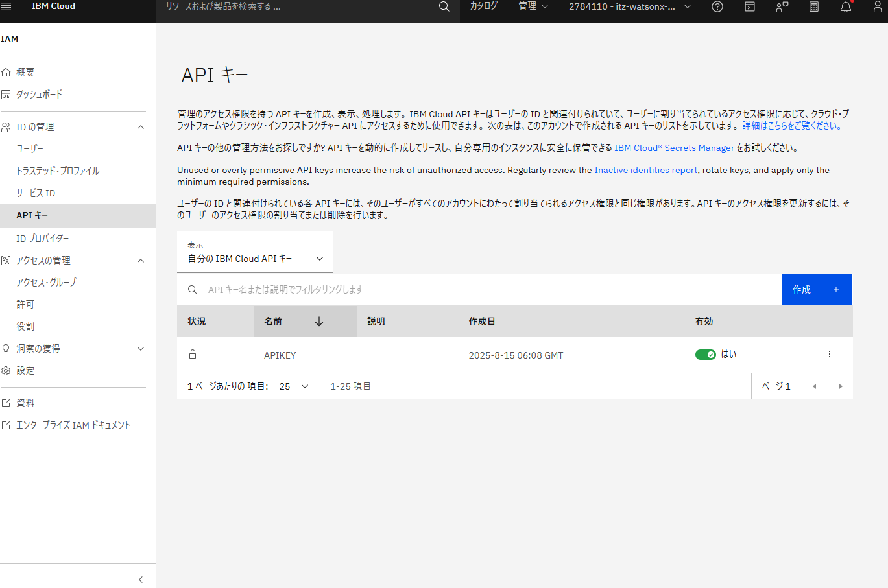
Task: Open the 詳細はこちらをご覧ください link
Action: [792, 126]
